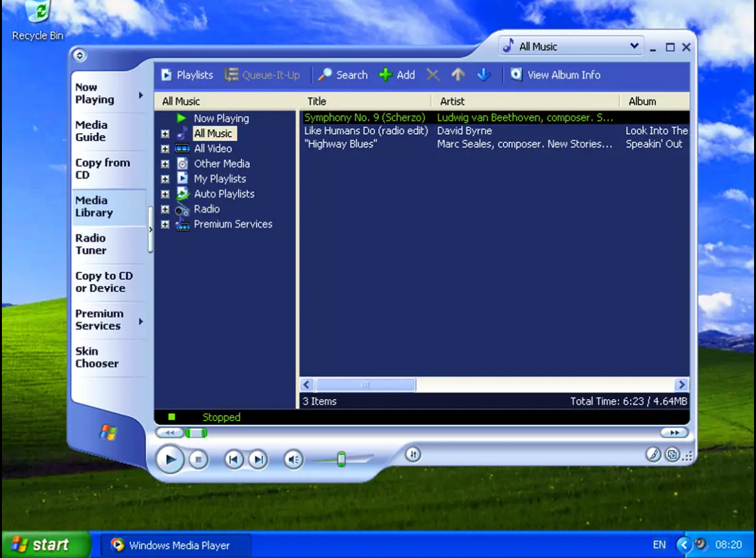Switch to skin mode using the round button
The width and height of the screenshot is (756, 558).
tap(672, 455)
